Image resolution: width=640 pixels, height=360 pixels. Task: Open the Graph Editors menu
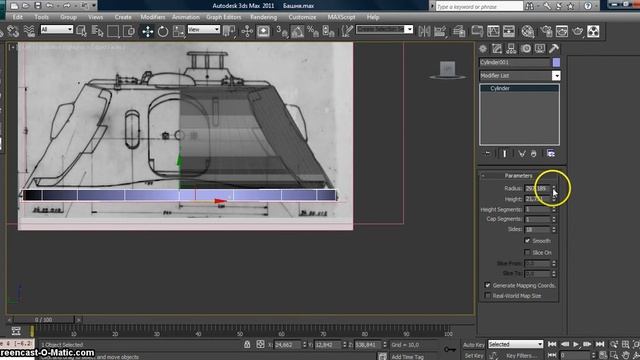pyautogui.click(x=224, y=17)
